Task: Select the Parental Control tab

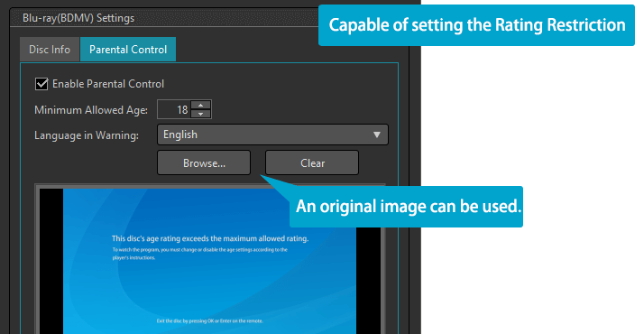Action: (x=128, y=50)
